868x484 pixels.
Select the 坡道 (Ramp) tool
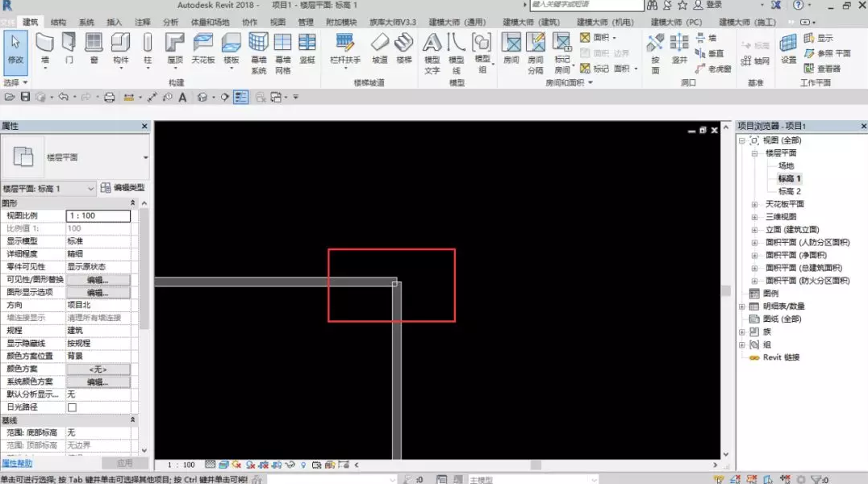pyautogui.click(x=380, y=48)
